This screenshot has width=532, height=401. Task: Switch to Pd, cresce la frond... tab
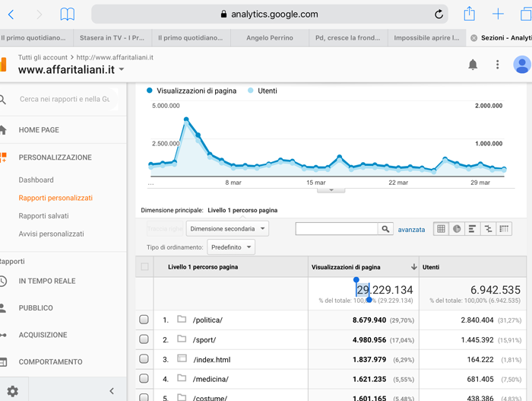point(348,38)
